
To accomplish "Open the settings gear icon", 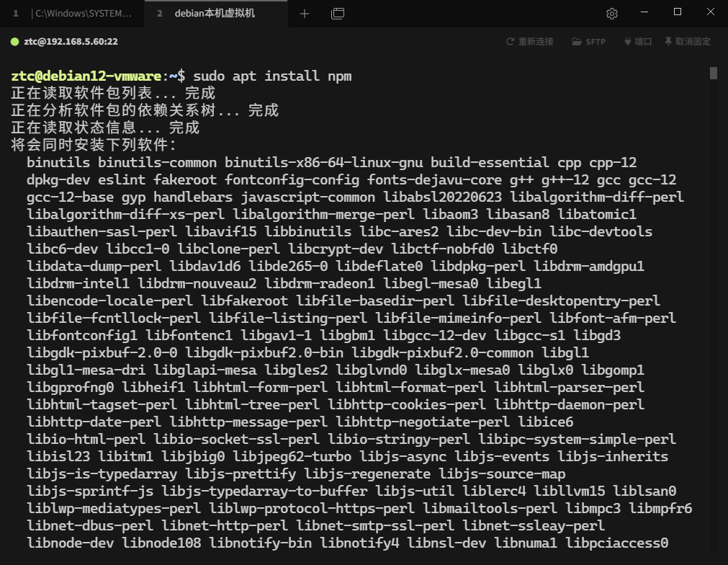I will coord(611,13).
